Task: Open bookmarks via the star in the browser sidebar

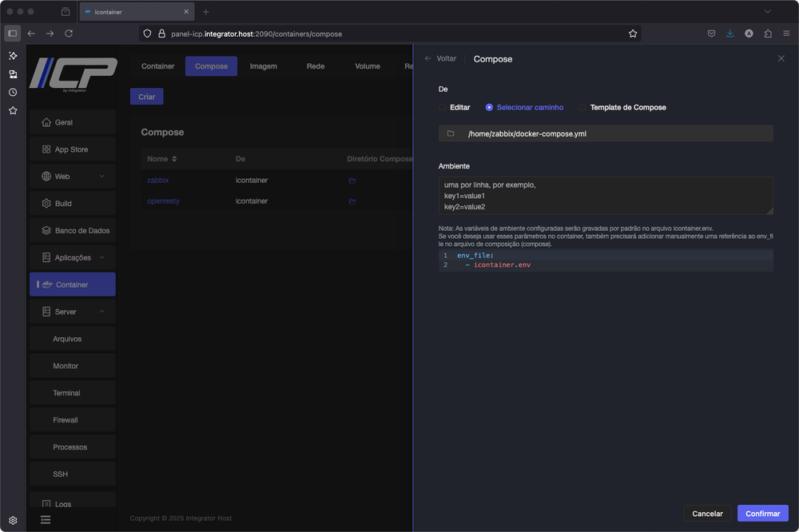Action: point(12,110)
